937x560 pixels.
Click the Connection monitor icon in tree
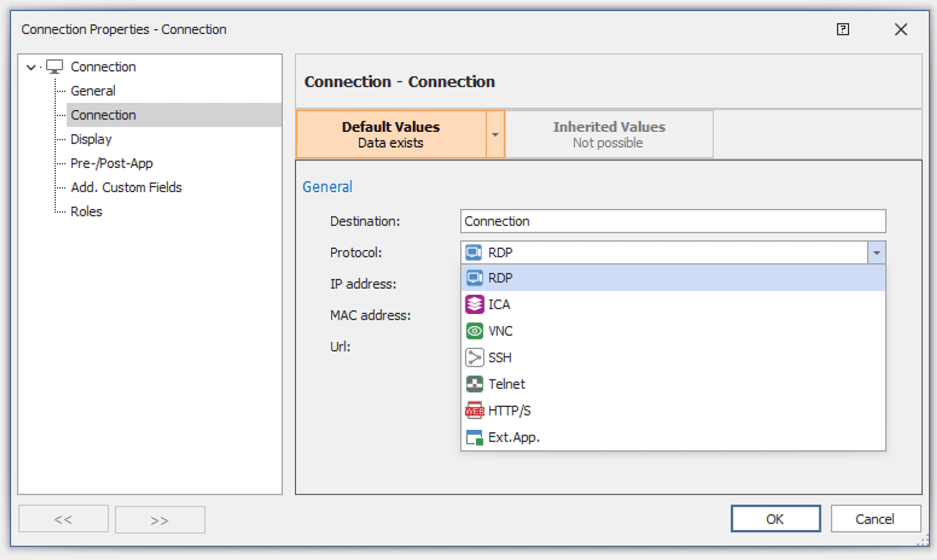click(55, 67)
